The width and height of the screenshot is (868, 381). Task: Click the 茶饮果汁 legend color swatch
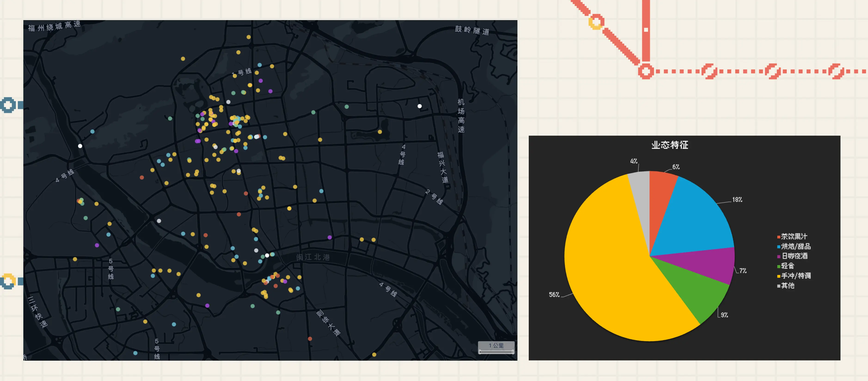tap(779, 237)
